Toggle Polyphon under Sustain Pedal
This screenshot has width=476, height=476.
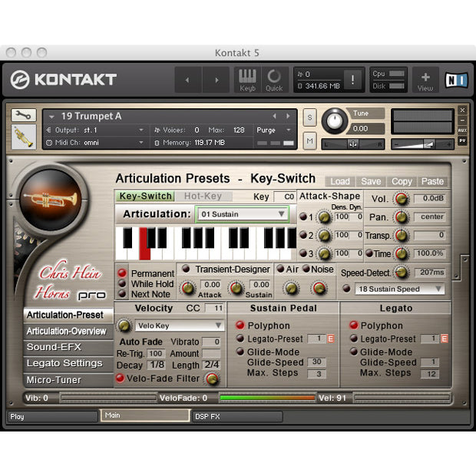(240, 326)
